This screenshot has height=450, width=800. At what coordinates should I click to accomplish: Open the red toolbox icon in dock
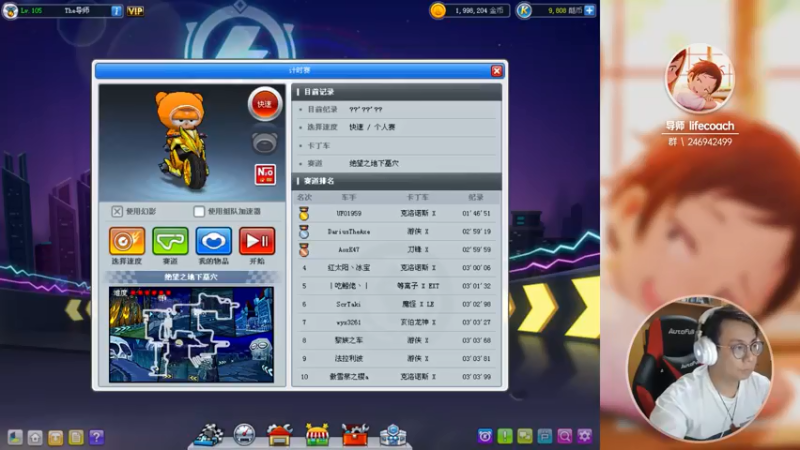355,435
